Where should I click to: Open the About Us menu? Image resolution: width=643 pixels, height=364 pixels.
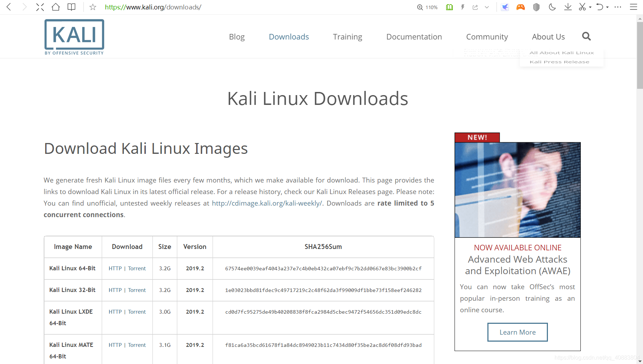coord(548,37)
